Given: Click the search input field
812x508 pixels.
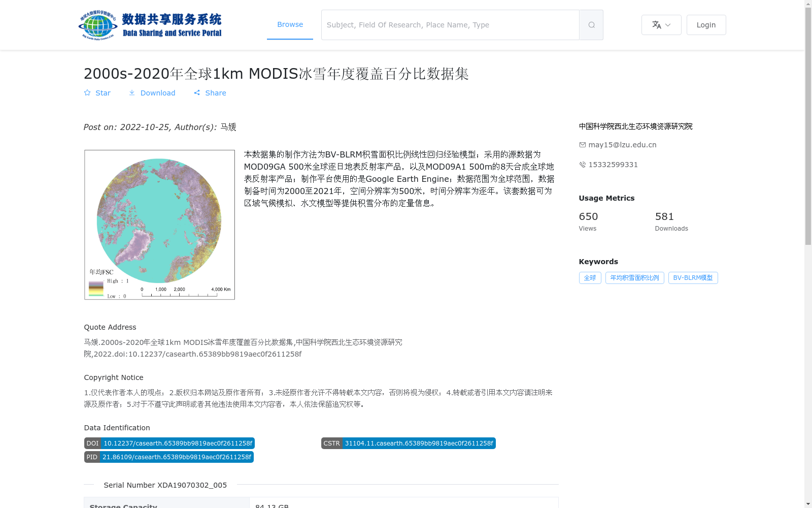Looking at the screenshot, I should point(450,25).
